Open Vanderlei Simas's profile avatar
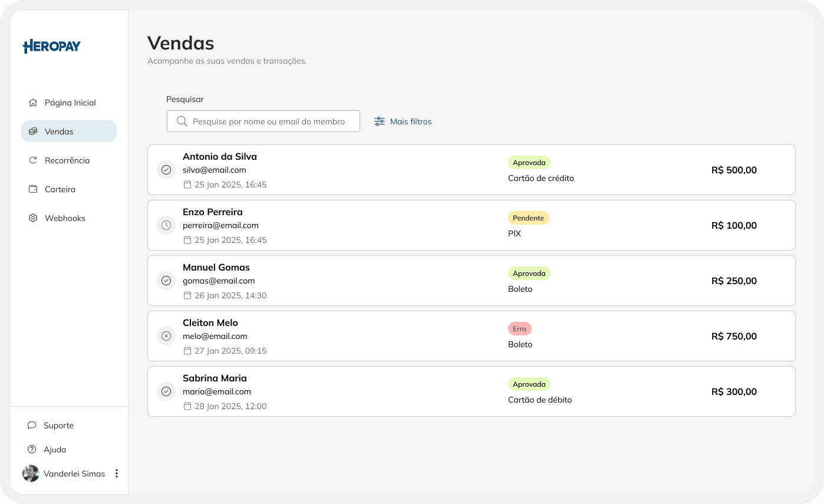 pyautogui.click(x=31, y=473)
